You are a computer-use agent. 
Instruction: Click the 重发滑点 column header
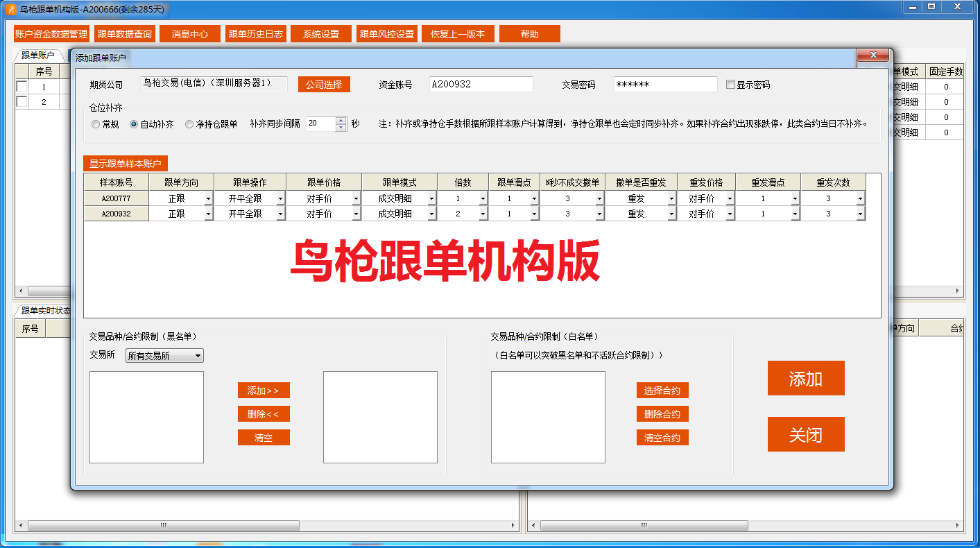click(768, 182)
